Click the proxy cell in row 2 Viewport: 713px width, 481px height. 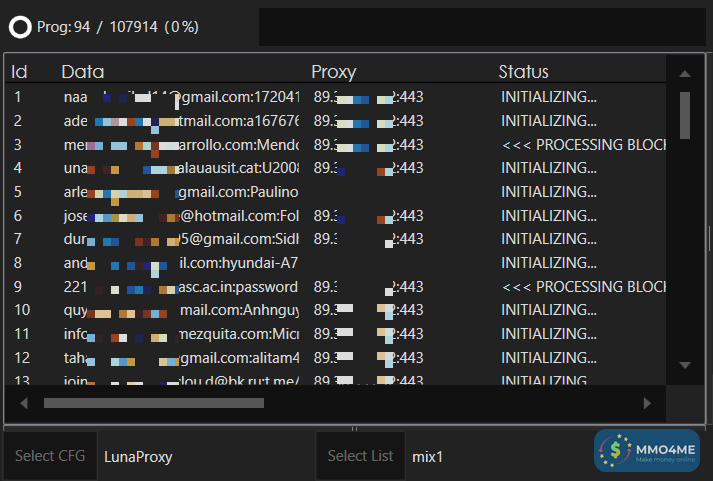pos(368,121)
